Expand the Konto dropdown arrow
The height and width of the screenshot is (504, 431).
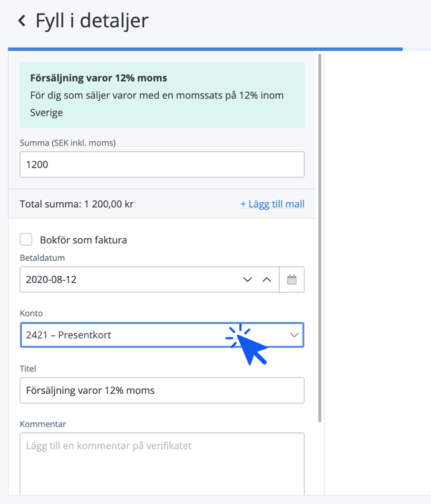[294, 335]
